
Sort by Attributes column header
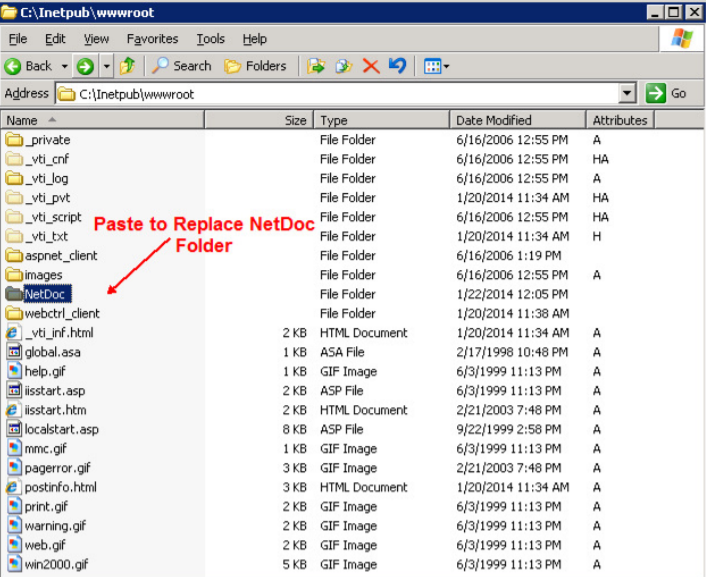(x=620, y=120)
